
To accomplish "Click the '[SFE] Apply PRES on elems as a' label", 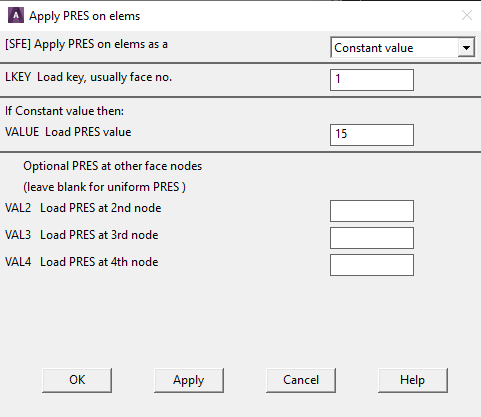I will point(86,44).
